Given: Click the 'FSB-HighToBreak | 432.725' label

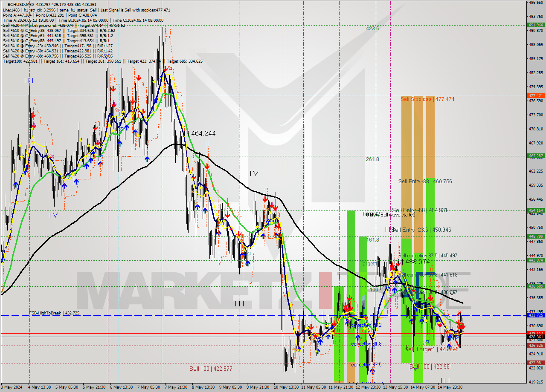Looking at the screenshot, I should coord(55,313).
